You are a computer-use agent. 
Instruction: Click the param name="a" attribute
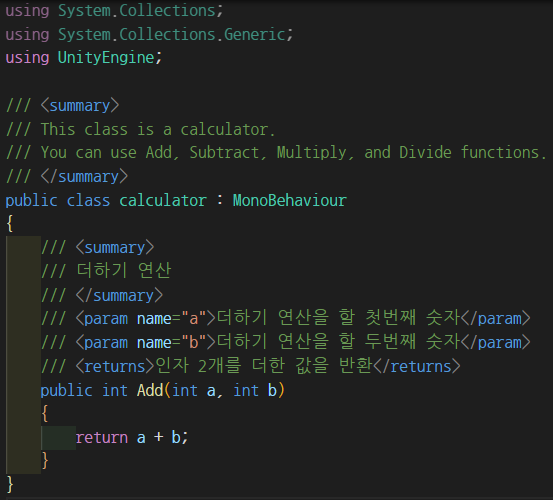click(x=171, y=319)
